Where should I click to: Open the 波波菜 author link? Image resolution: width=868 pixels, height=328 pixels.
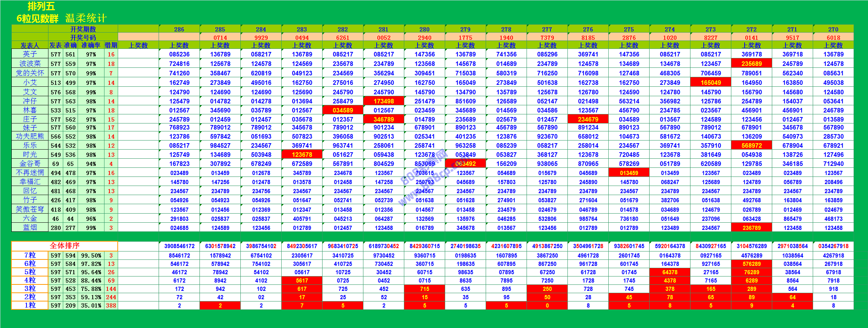[x=30, y=64]
